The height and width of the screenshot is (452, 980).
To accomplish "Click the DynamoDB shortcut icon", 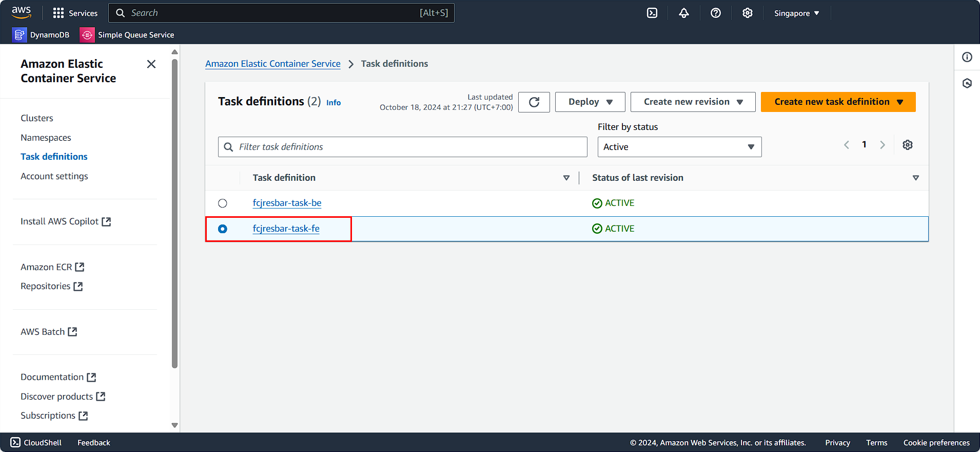I will 19,35.
